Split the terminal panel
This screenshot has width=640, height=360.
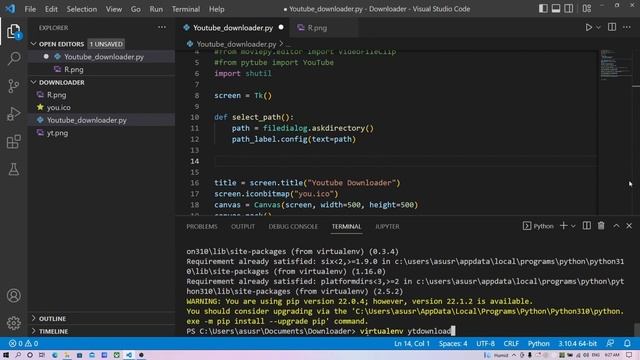pyautogui.click(x=587, y=226)
